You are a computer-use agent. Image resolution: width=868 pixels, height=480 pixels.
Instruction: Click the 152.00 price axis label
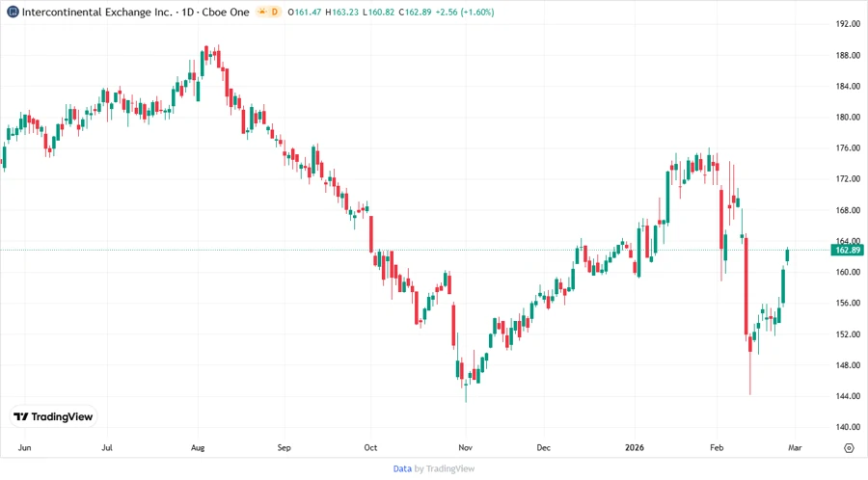tap(848, 334)
